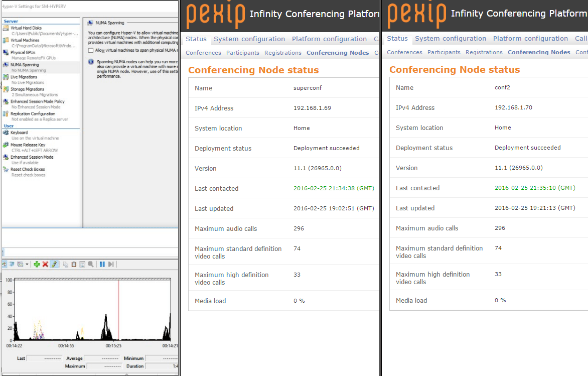This screenshot has height=376, width=588.
Task: Open Status tab in right Pexip window
Action: click(397, 39)
